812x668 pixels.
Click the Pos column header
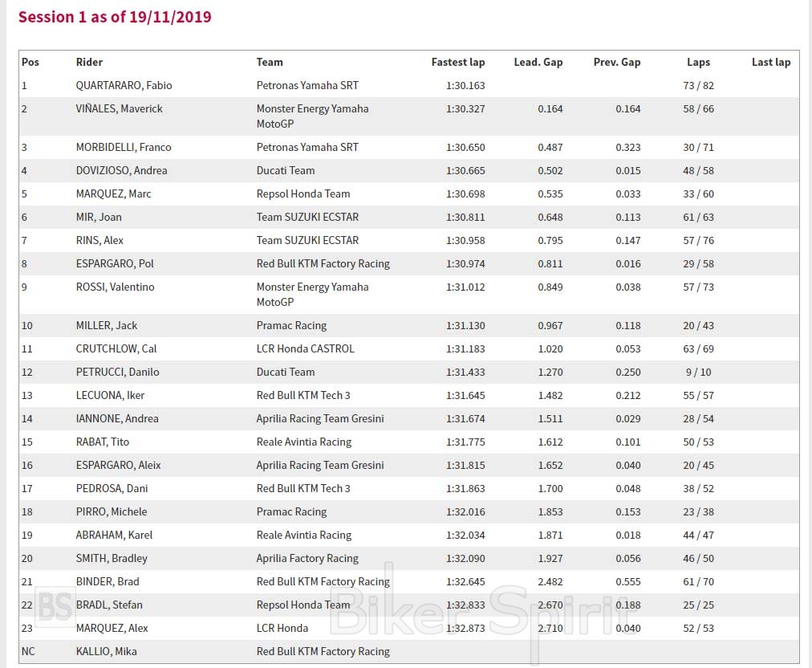pos(30,62)
